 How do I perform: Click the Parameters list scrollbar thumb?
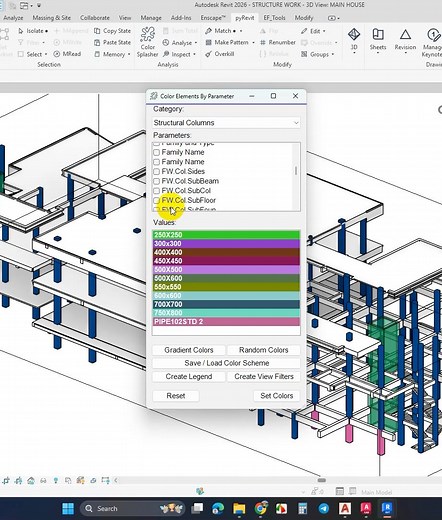point(296,170)
